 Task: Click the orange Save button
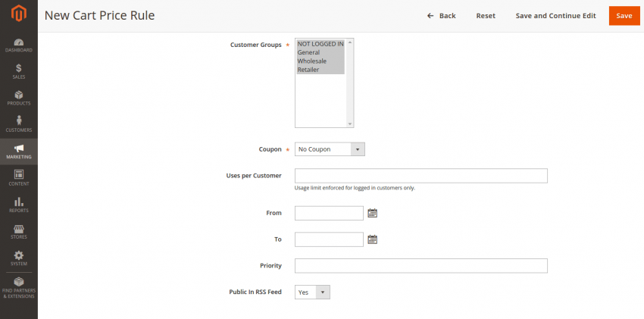click(624, 16)
